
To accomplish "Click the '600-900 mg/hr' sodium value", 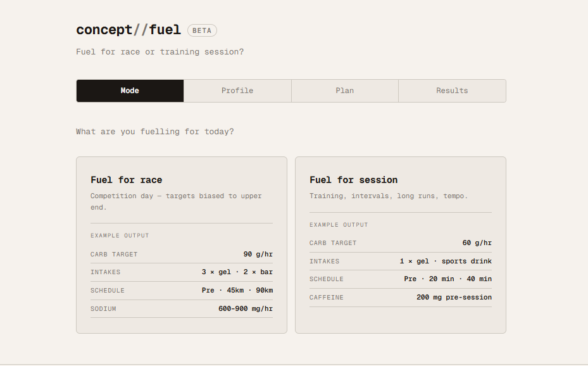I will [x=246, y=308].
